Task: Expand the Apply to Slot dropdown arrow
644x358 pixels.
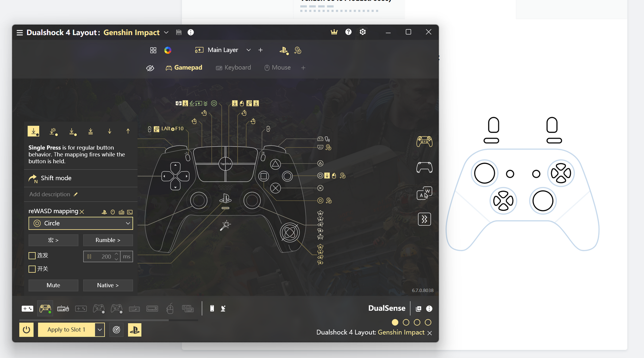Action: [x=100, y=330]
